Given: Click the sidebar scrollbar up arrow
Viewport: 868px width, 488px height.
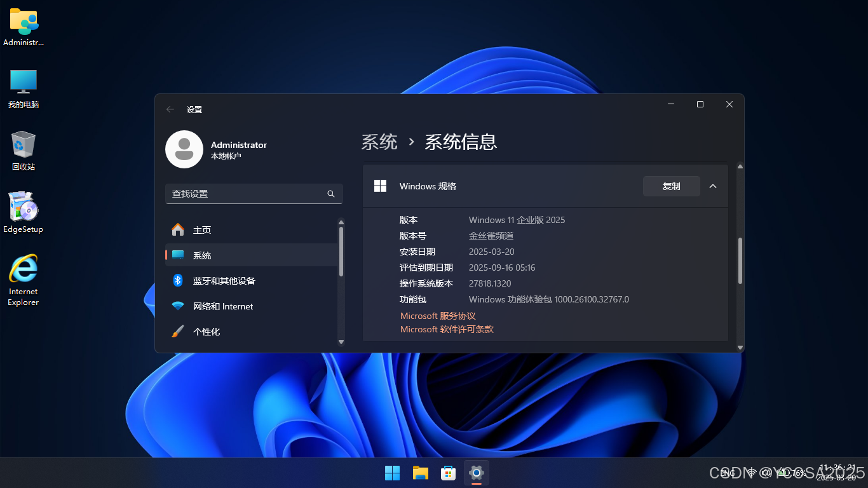Looking at the screenshot, I should pos(341,222).
